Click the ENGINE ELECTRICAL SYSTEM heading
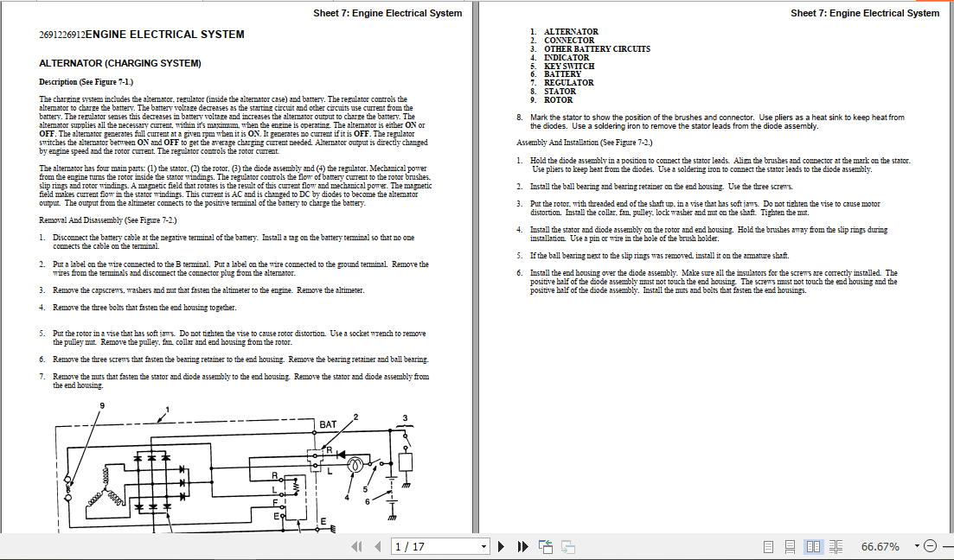954x560 pixels. click(165, 35)
